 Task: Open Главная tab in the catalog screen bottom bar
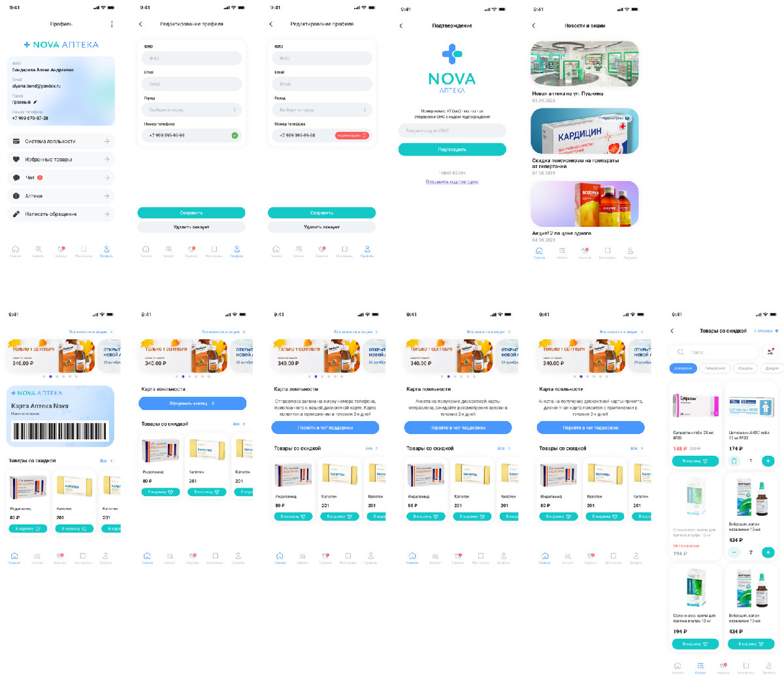coord(678,668)
